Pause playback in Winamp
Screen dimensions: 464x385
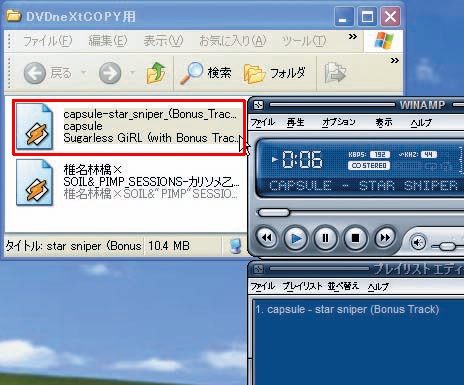pos(325,238)
